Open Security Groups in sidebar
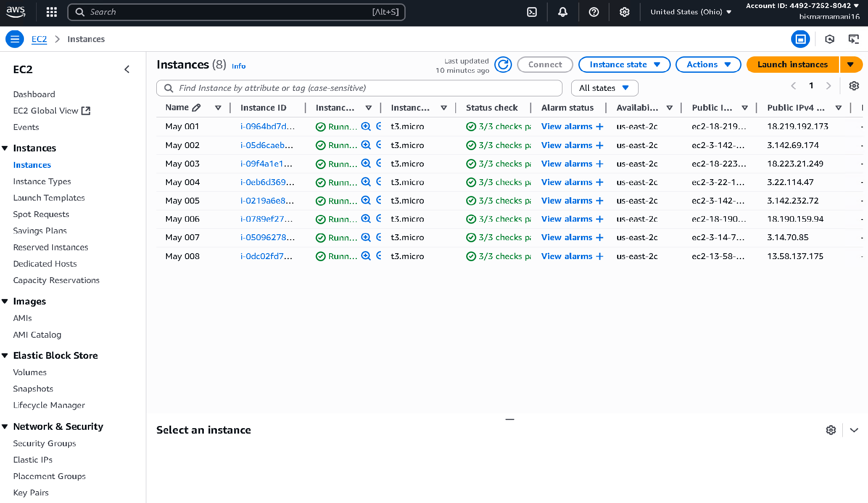The width and height of the screenshot is (868, 503). click(x=45, y=443)
